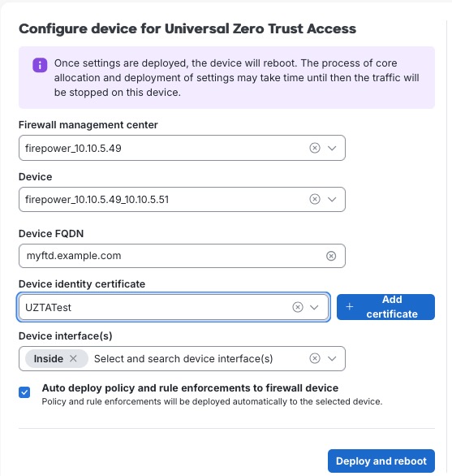Click the purple info icon in banner

pos(40,65)
